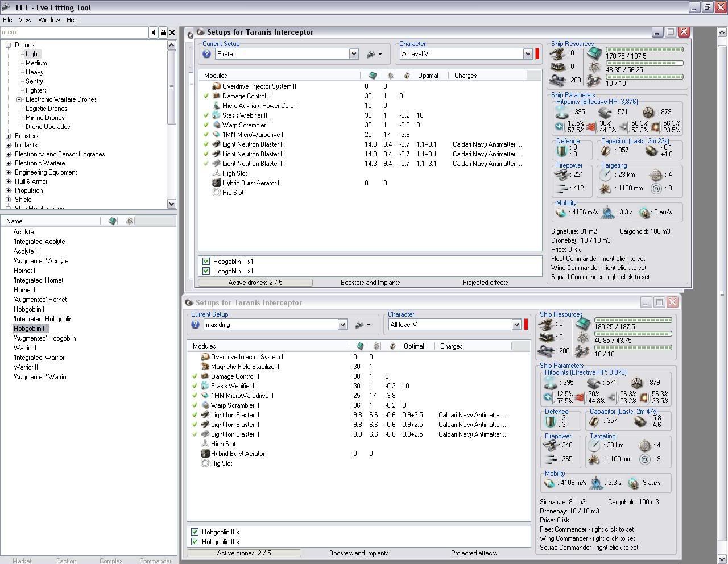This screenshot has width=728, height=564.
Task: Open the Help menu
Action: click(x=72, y=20)
